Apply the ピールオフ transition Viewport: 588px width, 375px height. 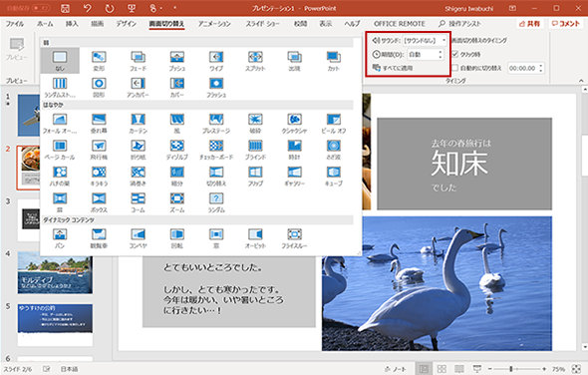334,123
